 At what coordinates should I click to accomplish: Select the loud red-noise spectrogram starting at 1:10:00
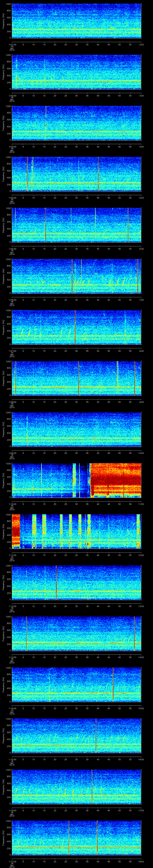pos(77,481)
